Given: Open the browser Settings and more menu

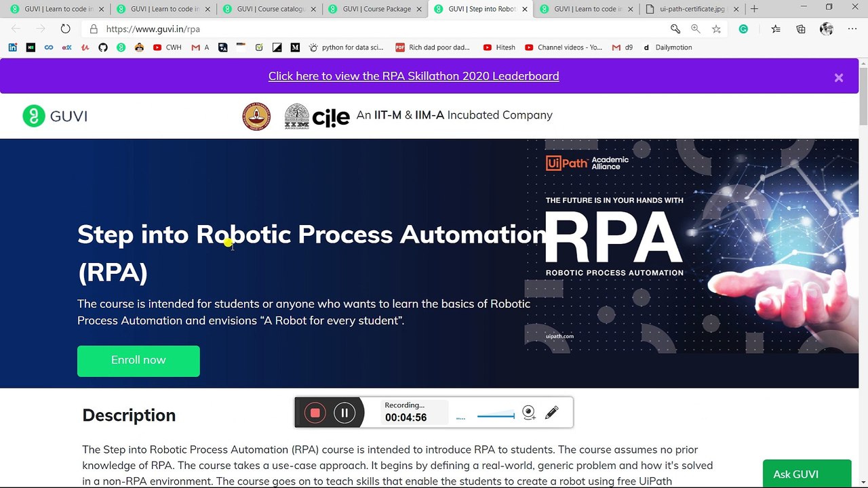Looking at the screenshot, I should pyautogui.click(x=852, y=28).
